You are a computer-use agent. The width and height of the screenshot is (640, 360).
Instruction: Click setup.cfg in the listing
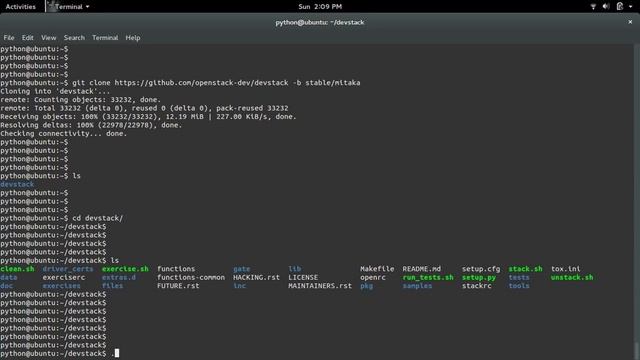[481, 269]
